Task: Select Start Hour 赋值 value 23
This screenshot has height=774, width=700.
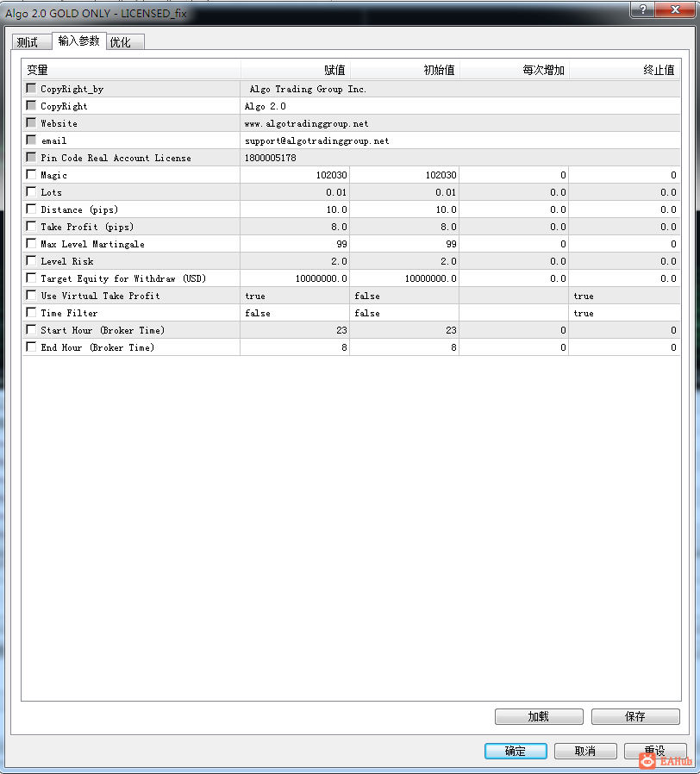Action: point(295,330)
